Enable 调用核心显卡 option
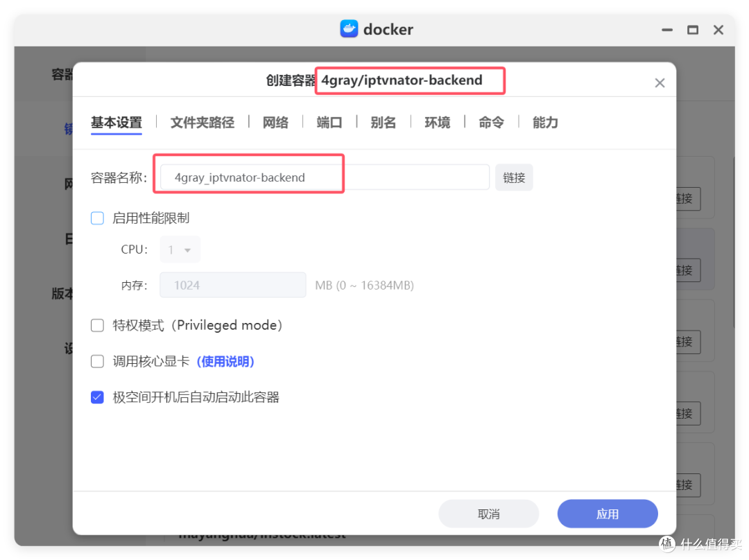 [97, 361]
